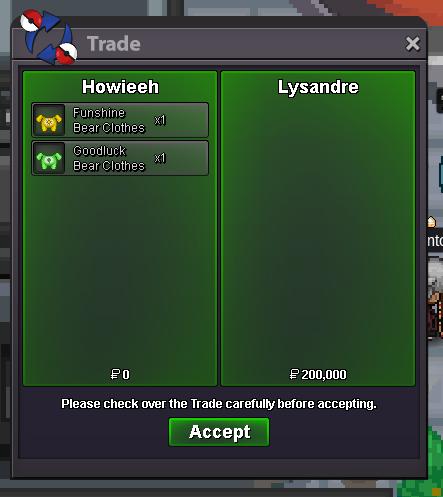Click the Howieeh player name
This screenshot has width=443, height=497.
point(120,87)
